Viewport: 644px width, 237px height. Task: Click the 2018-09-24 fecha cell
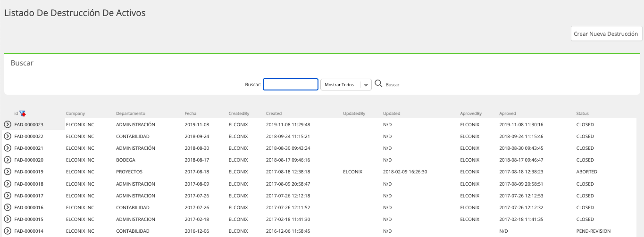pyautogui.click(x=197, y=137)
